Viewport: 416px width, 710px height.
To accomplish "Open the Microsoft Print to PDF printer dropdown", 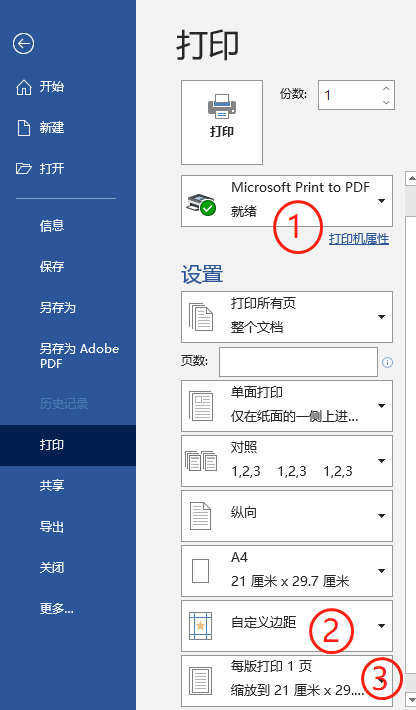I will pos(287,201).
